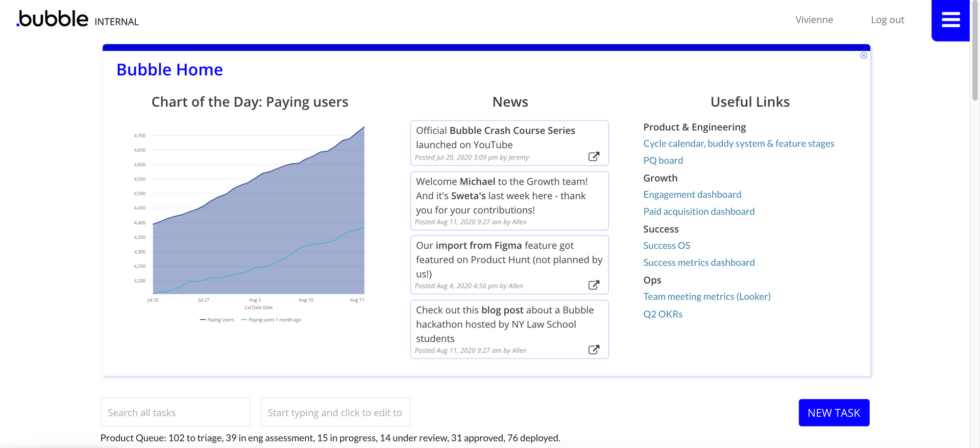This screenshot has width=980, height=448.
Task: Visit the Success OS link
Action: coord(666,245)
